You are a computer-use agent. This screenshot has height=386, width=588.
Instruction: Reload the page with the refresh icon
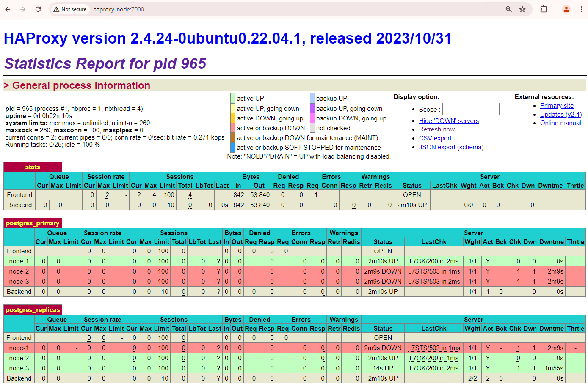[x=38, y=9]
